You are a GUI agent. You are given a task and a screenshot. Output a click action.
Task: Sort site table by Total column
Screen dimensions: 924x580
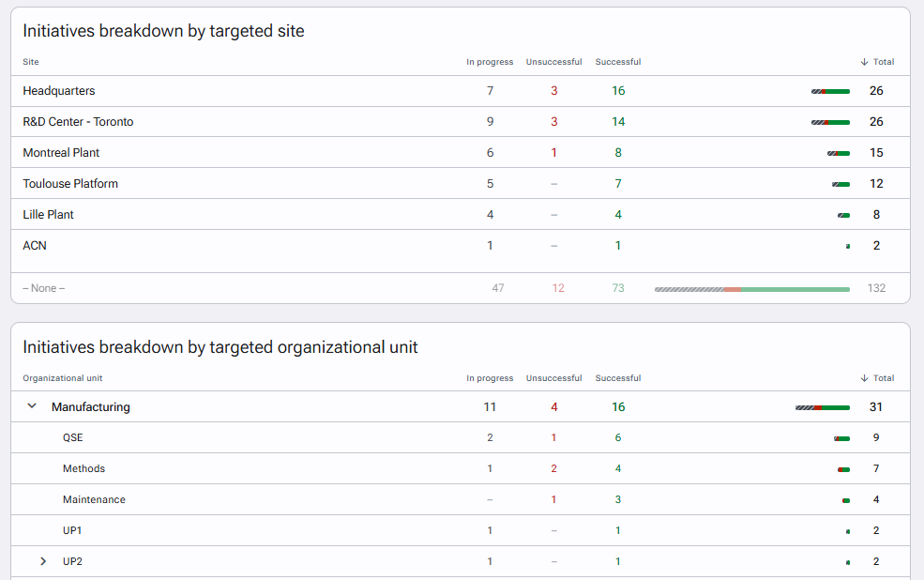[877, 62]
